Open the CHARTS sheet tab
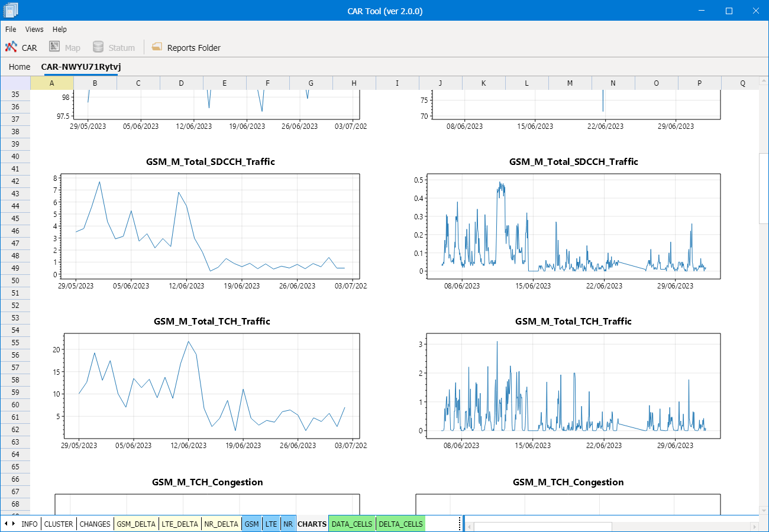The width and height of the screenshot is (769, 532). (312, 524)
